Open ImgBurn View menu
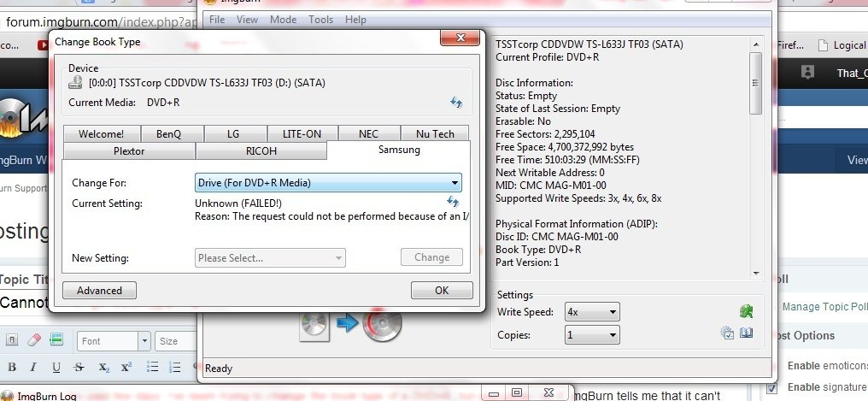Image resolution: width=868 pixels, height=401 pixels. (x=247, y=20)
